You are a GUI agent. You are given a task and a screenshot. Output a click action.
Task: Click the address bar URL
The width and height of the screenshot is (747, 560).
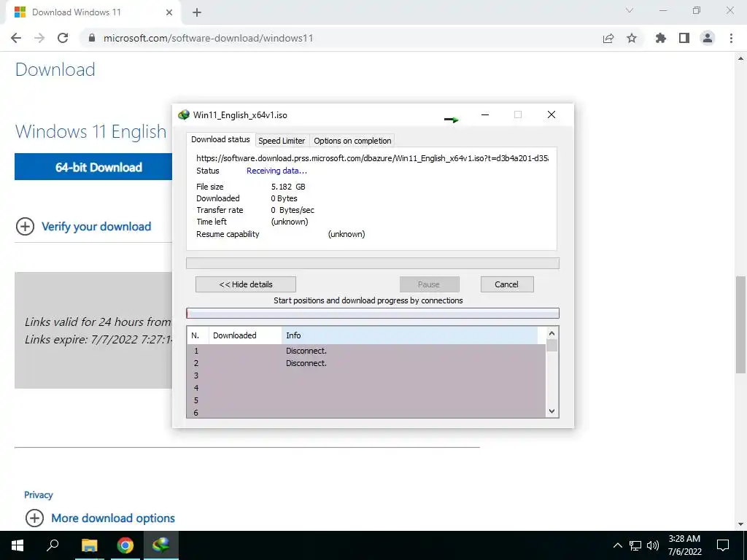208,38
